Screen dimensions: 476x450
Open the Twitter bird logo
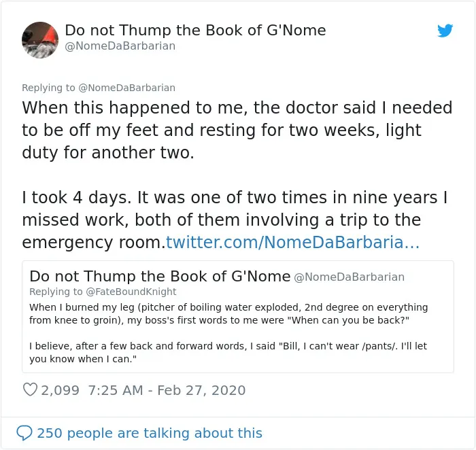(x=445, y=31)
